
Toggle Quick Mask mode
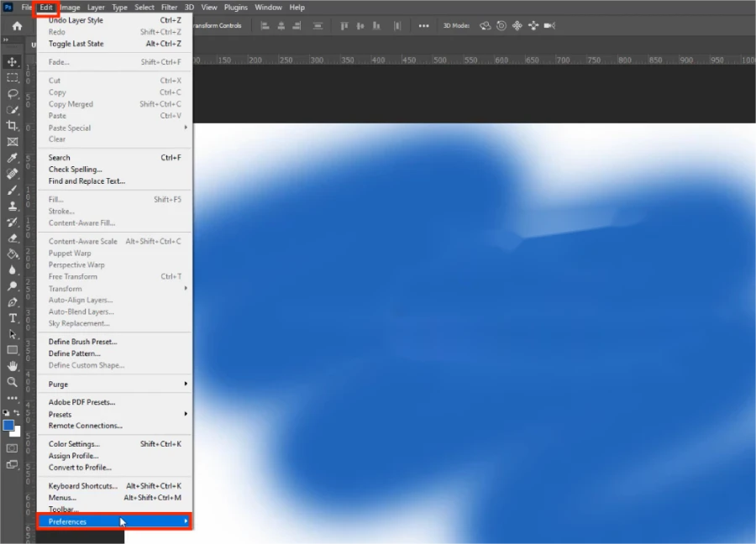click(12, 448)
